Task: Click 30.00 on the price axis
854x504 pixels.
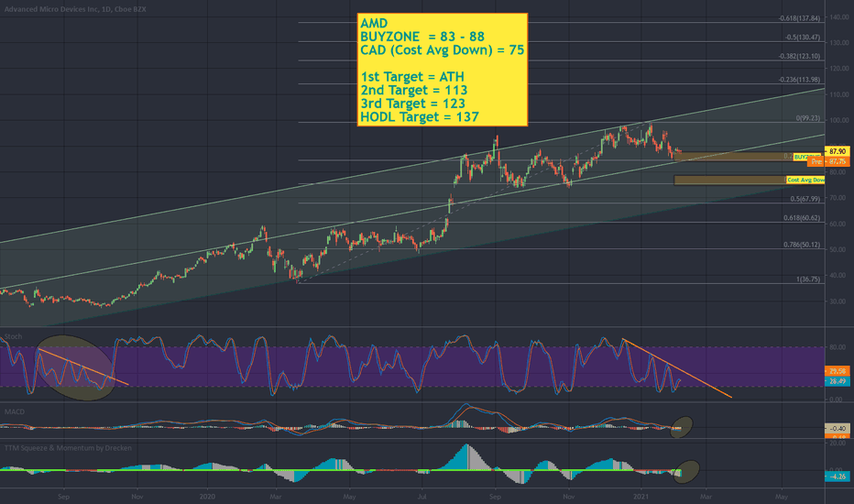Action: point(838,301)
